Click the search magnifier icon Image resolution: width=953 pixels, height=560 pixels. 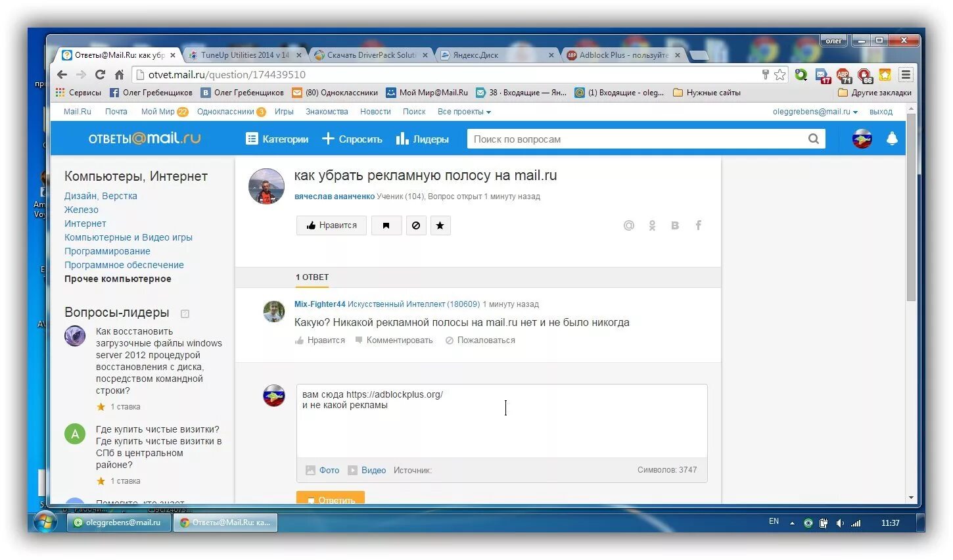tap(814, 139)
